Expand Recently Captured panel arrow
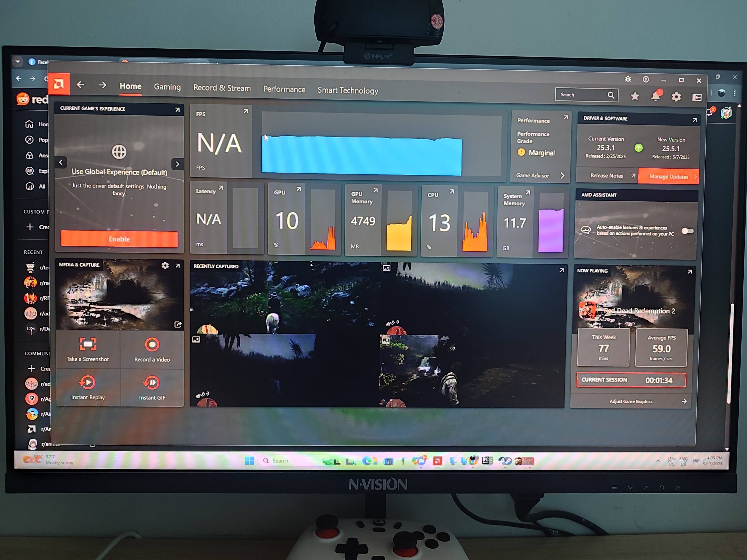 [562, 270]
